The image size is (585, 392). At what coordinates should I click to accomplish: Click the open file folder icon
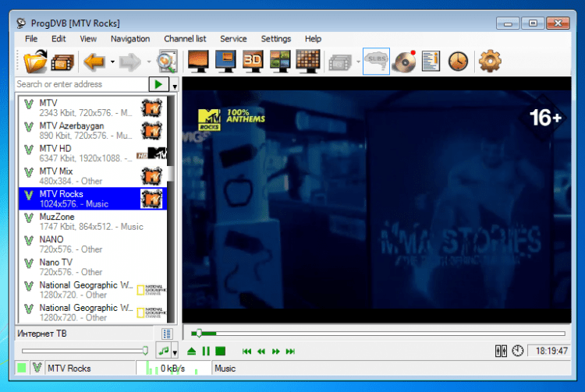[x=35, y=61]
